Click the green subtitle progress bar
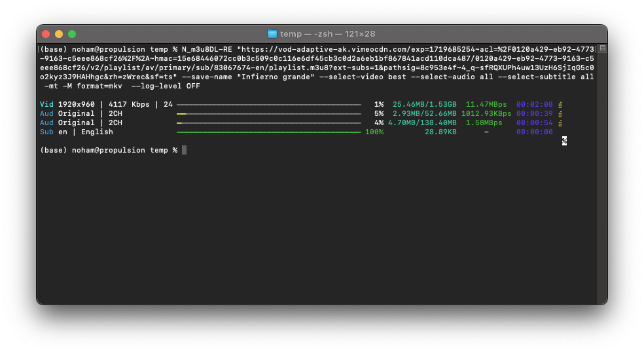 268,132
